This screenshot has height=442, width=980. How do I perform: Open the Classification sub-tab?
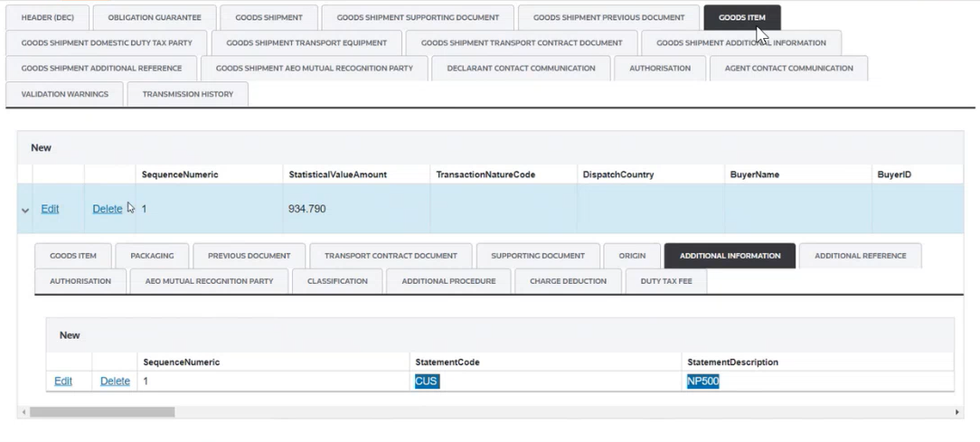coord(337,281)
